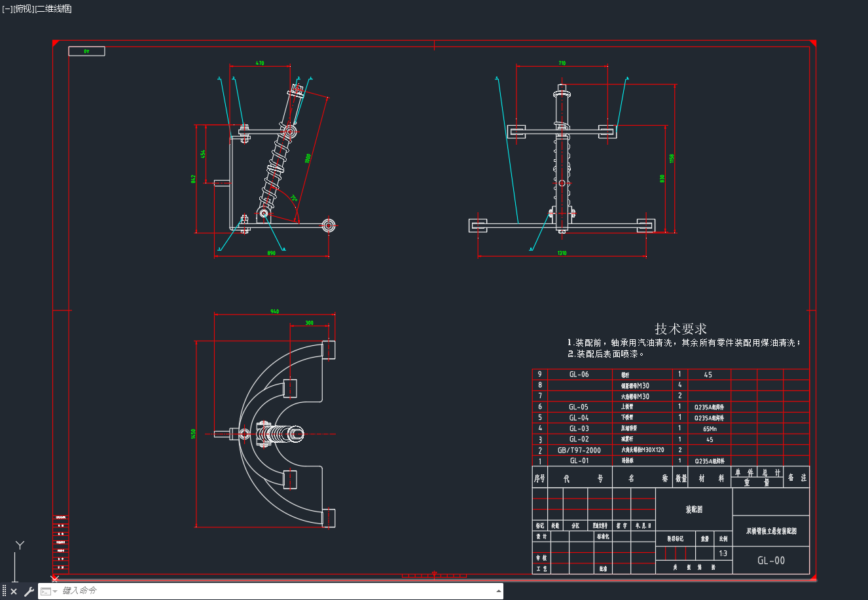Select the 300 dimension text
This screenshot has height=600, width=868.
(x=310, y=322)
